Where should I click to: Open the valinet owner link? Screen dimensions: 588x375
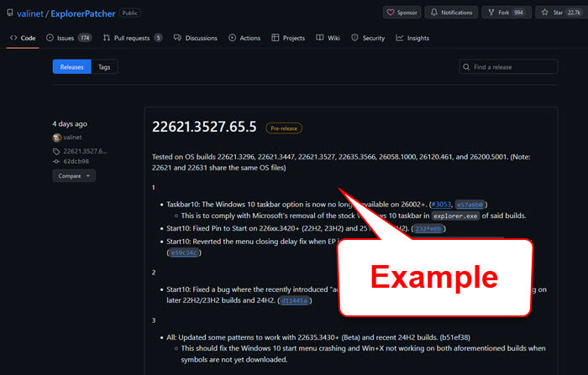click(x=30, y=13)
